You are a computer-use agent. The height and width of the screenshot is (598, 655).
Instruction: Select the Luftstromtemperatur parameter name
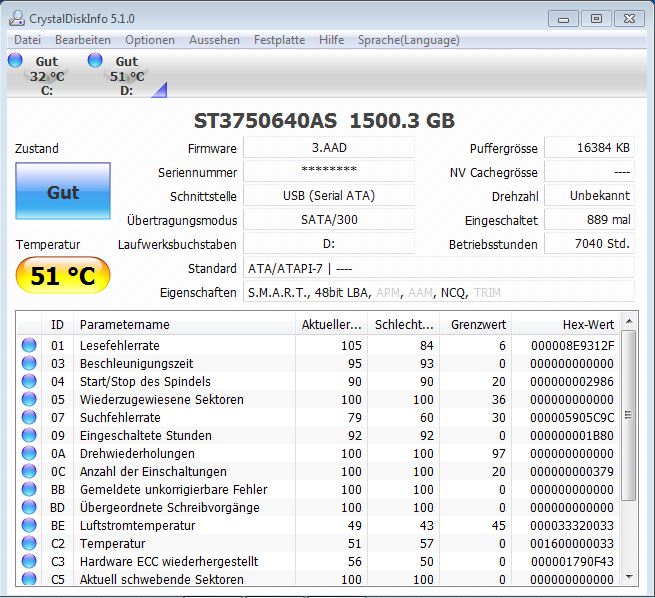[x=137, y=525]
